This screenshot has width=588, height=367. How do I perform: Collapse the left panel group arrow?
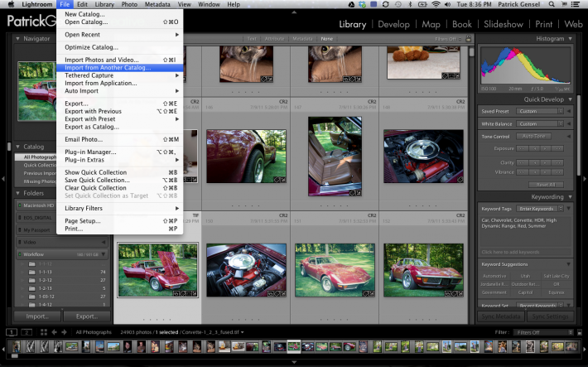pyautogui.click(x=3, y=179)
